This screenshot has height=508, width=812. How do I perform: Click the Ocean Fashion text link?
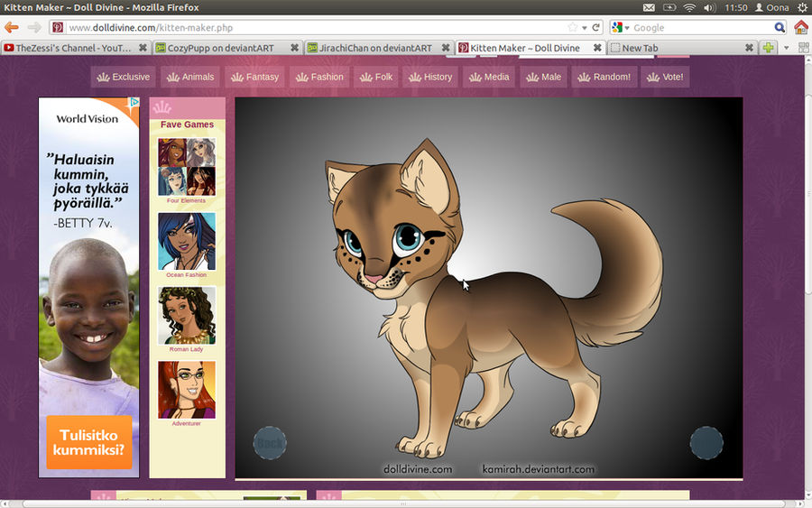pos(187,275)
